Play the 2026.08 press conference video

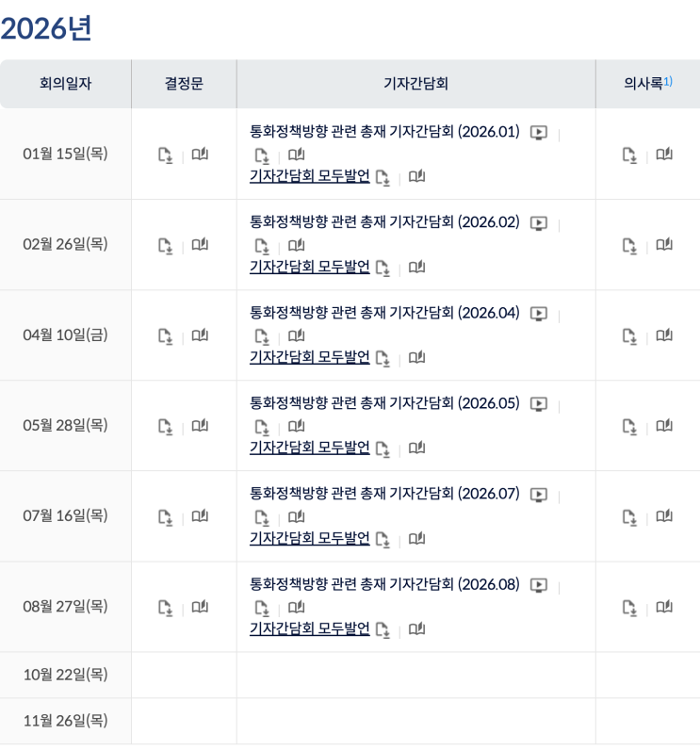pyautogui.click(x=539, y=585)
